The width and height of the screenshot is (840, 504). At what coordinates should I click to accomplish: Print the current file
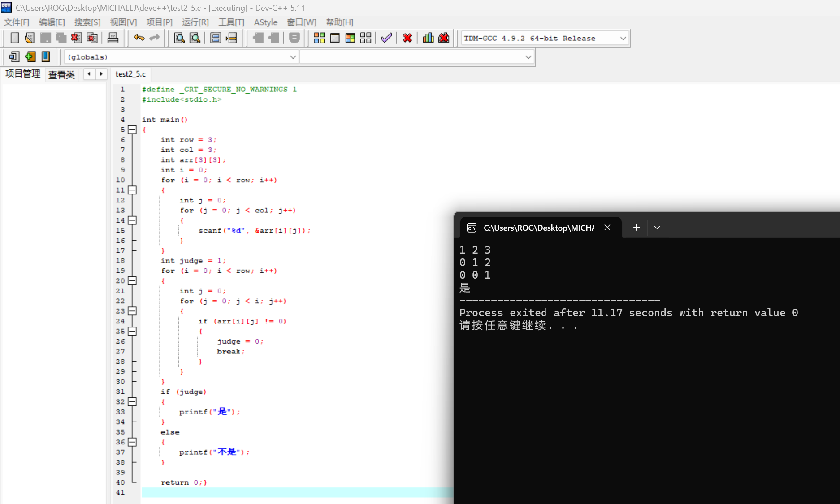113,38
